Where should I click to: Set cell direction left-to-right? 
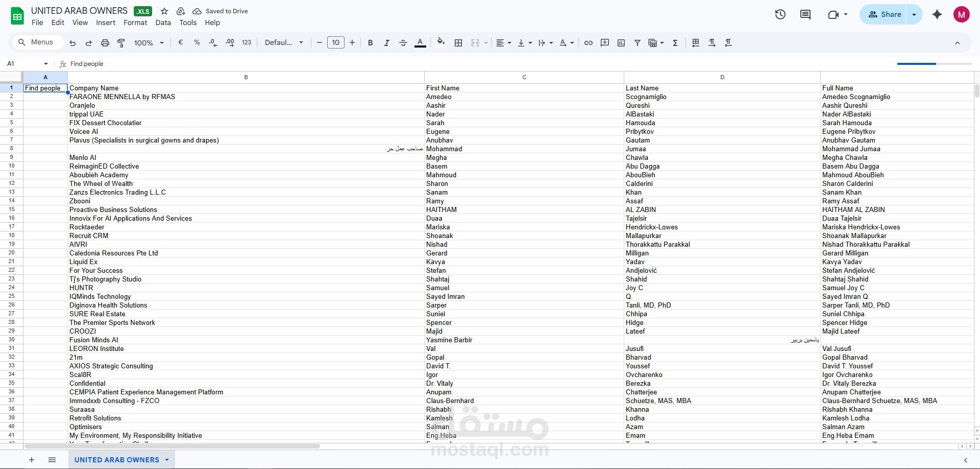pos(712,43)
